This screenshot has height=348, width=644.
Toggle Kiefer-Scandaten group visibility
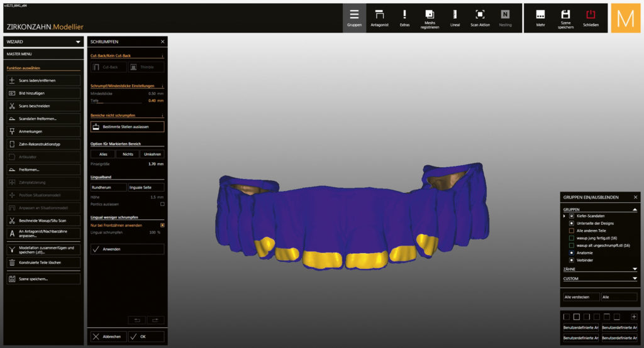[x=571, y=216]
